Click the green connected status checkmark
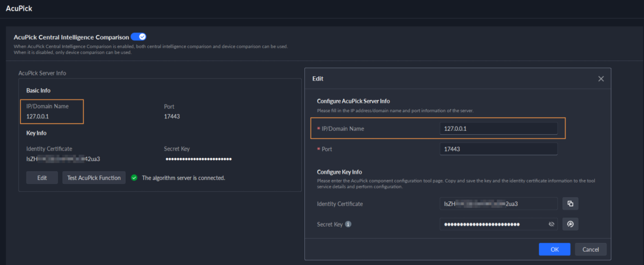The width and height of the screenshot is (644, 265). click(134, 178)
